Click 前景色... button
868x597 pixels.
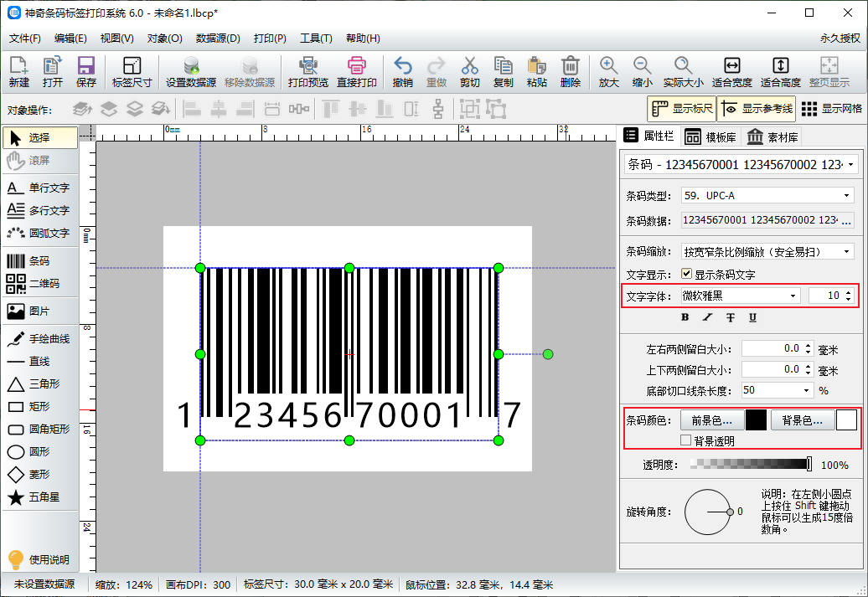[712, 420]
